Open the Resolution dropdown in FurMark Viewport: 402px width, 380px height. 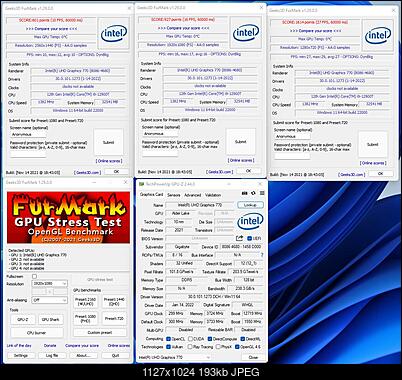tap(49, 284)
